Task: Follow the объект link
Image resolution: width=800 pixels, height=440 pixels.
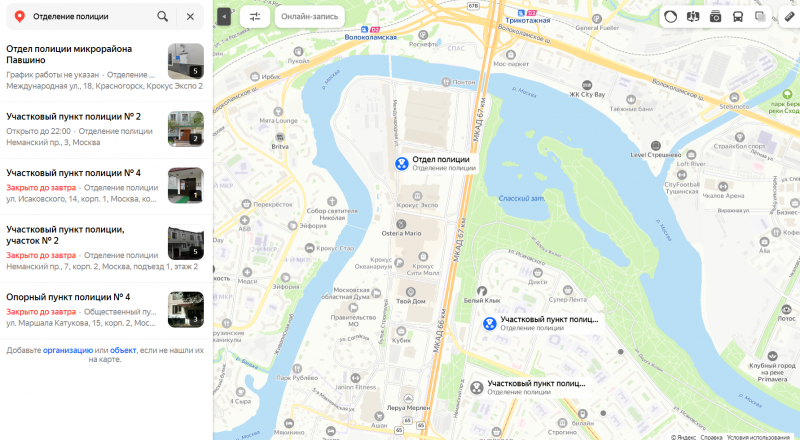Action: coord(123,350)
